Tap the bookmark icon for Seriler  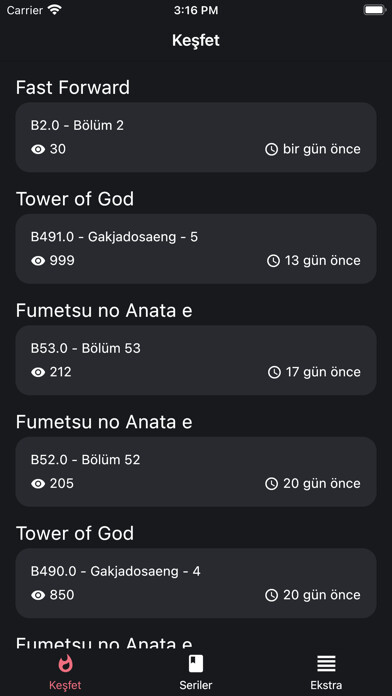pyautogui.click(x=196, y=664)
